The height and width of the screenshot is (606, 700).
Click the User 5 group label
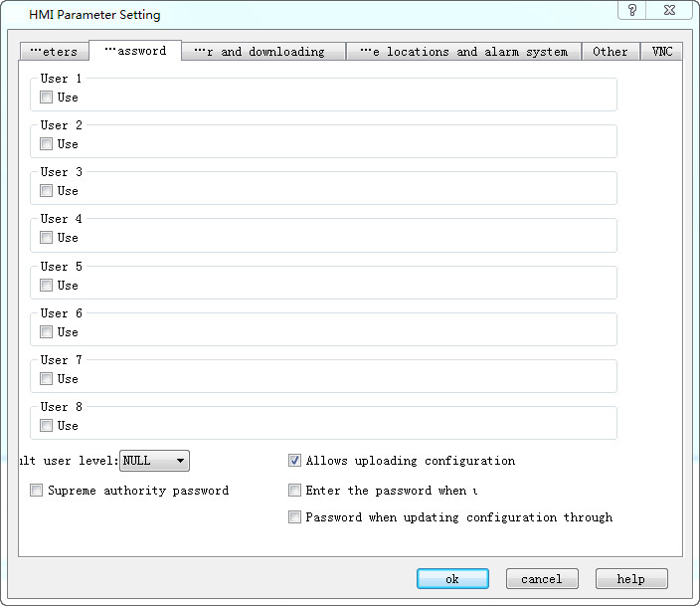(62, 267)
